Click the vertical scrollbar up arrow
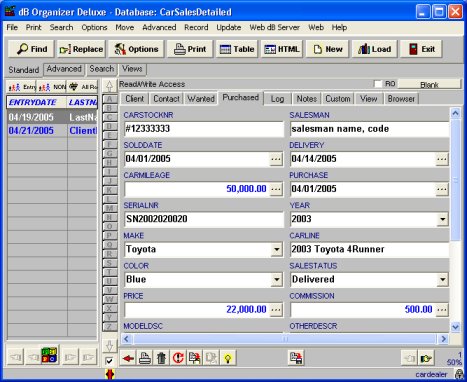The width and height of the screenshot is (467, 382). tap(455, 113)
